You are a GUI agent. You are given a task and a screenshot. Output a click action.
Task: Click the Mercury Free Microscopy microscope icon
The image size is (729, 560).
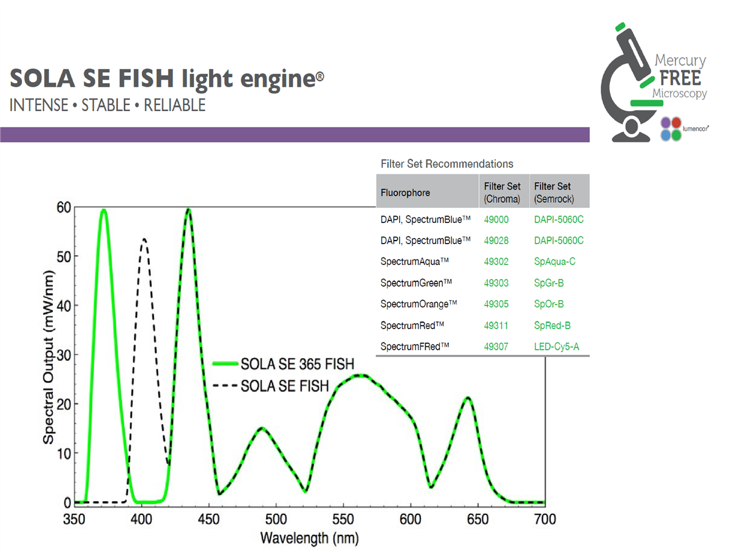coord(632,82)
